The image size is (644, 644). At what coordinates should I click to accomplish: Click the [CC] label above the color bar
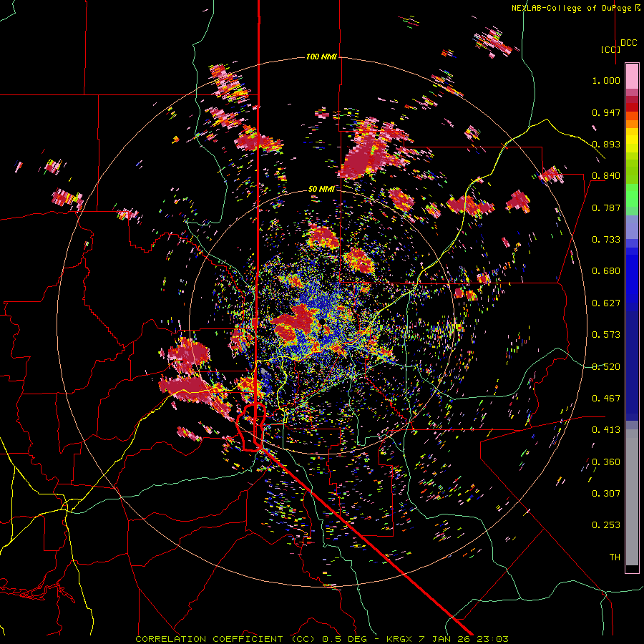(610, 49)
